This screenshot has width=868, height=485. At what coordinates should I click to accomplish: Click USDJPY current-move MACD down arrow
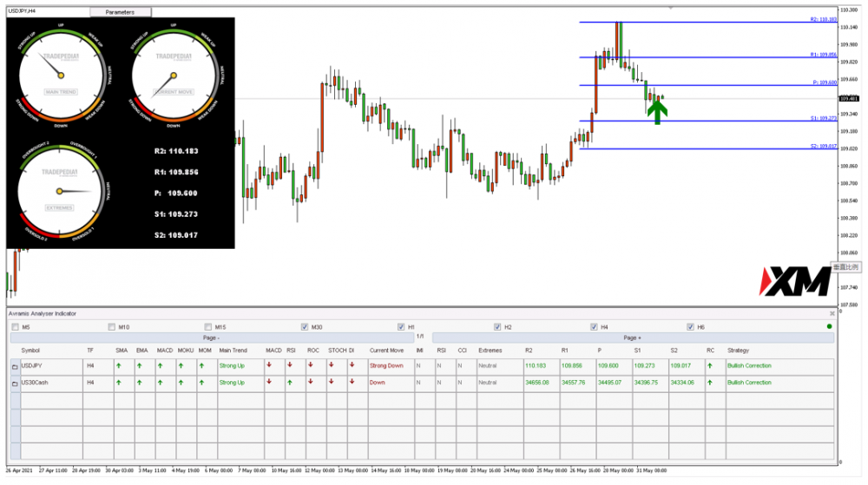tap(269, 365)
